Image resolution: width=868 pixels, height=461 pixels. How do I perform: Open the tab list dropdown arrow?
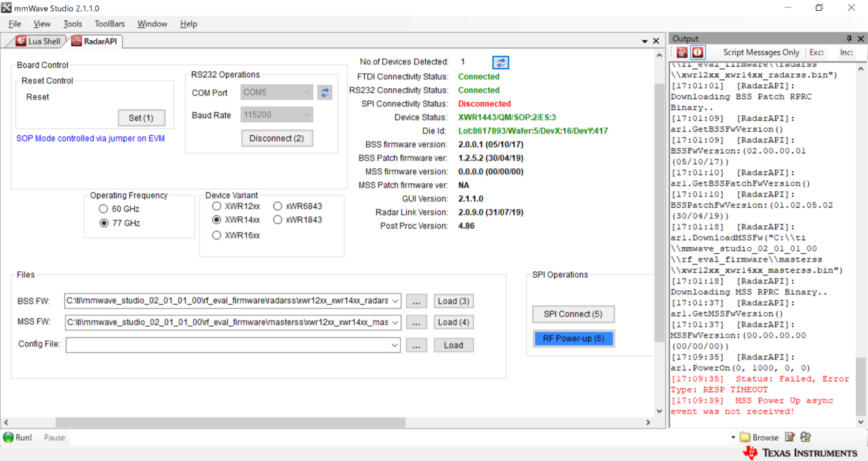(645, 41)
